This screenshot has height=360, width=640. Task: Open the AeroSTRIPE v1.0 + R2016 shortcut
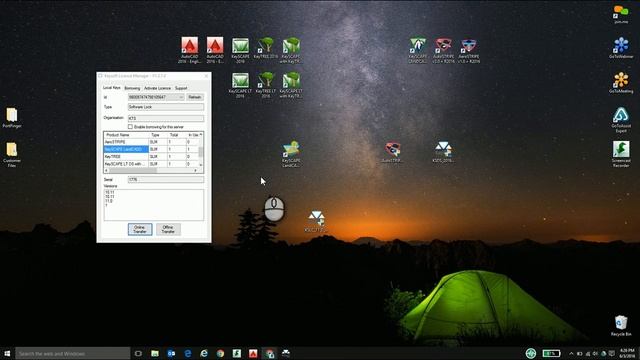(x=469, y=50)
